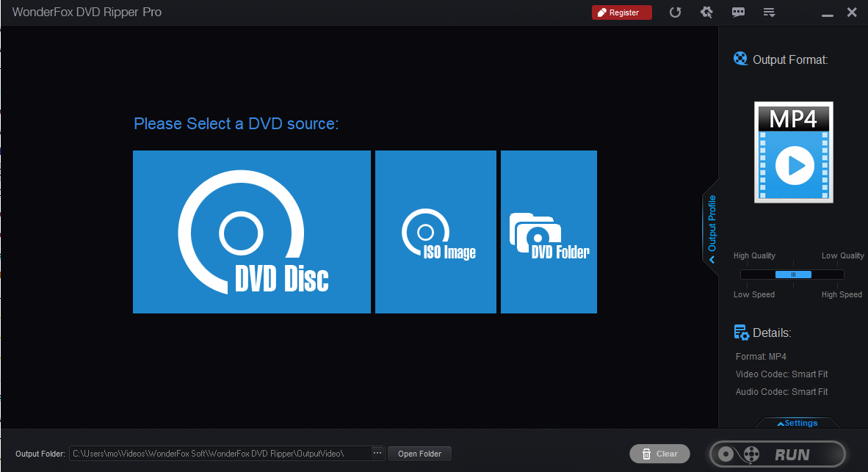Click the Output Folder path field

pos(220,453)
